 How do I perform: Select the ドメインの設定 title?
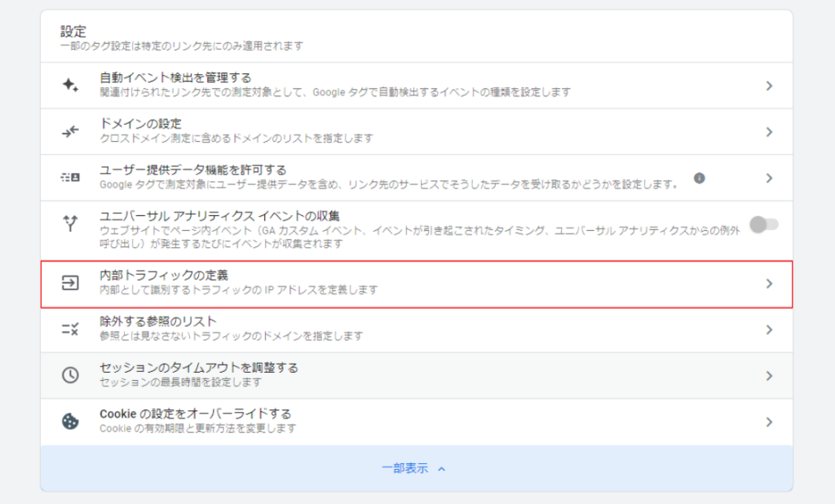tap(140, 124)
